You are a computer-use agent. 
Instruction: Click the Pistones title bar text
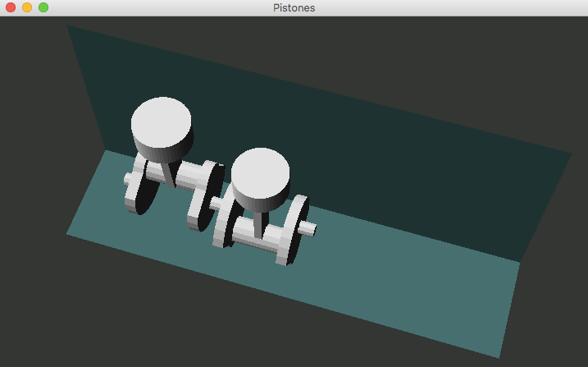pyautogui.click(x=294, y=8)
